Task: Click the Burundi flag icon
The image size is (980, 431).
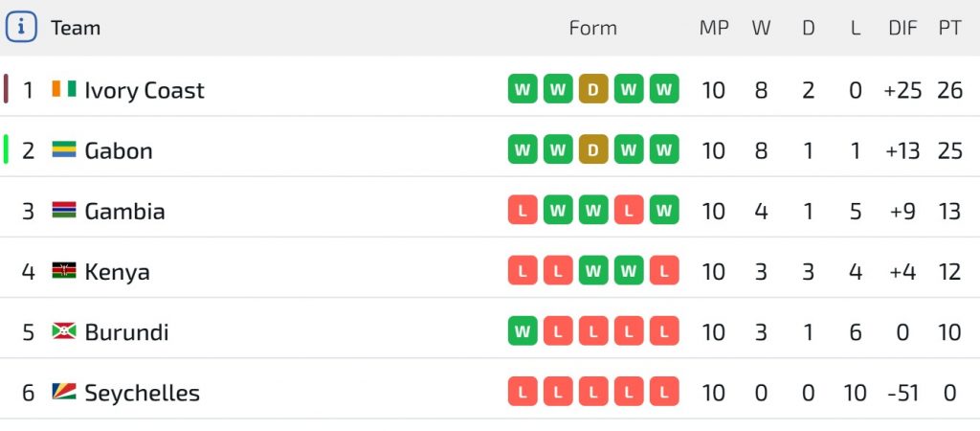Action: (64, 331)
